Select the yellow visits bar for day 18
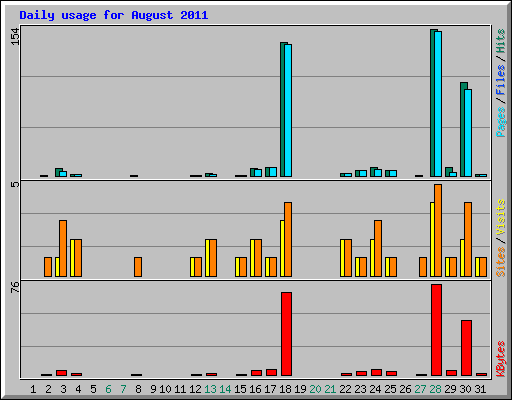Screen dimensions: 512x400 coord(282,248)
